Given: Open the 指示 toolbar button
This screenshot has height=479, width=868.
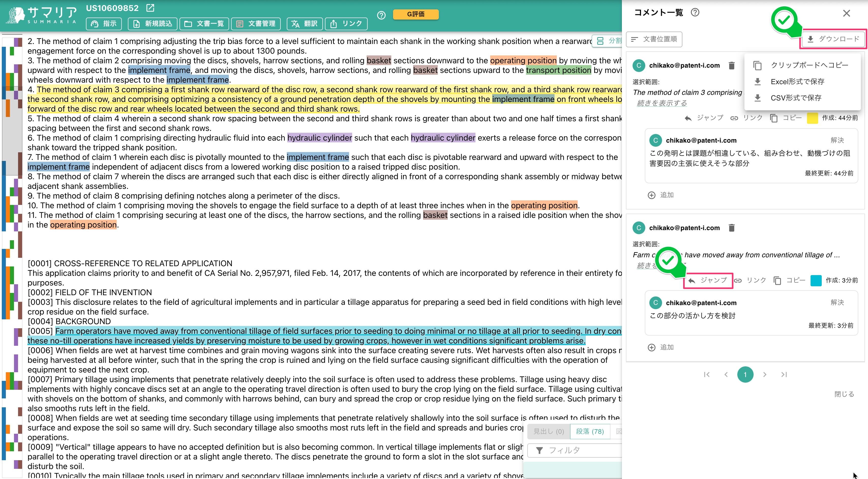Looking at the screenshot, I should point(104,24).
